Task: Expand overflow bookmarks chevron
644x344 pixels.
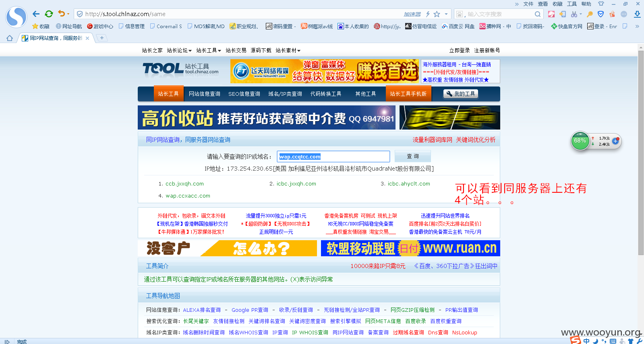Action: 637,26
